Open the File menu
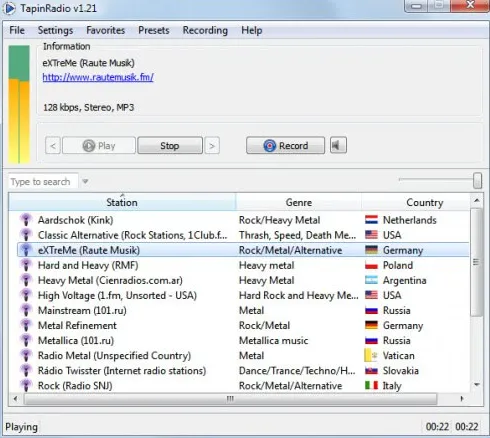490x438 pixels. 17,30
